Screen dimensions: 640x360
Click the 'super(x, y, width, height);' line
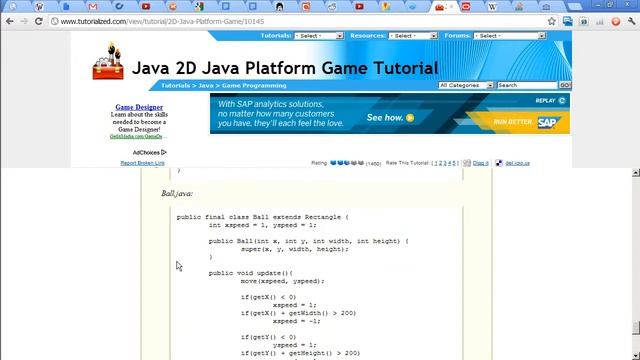point(295,249)
